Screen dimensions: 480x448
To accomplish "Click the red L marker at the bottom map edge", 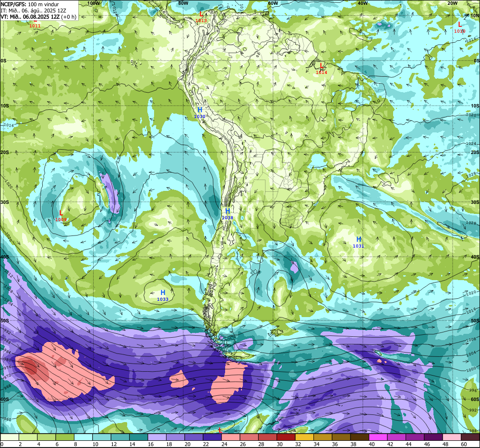I will point(220,430).
